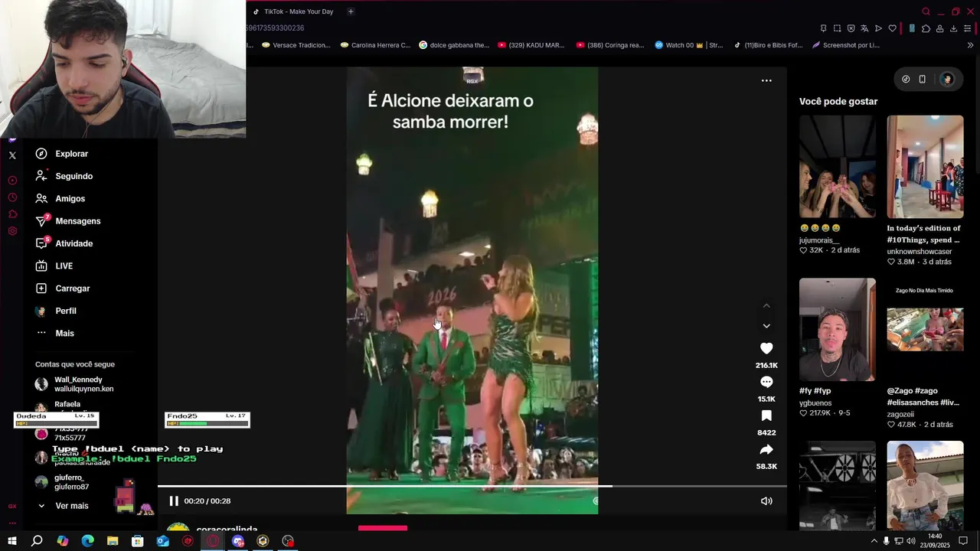Open a new browser tab
The width and height of the screenshot is (980, 551).
351,11
